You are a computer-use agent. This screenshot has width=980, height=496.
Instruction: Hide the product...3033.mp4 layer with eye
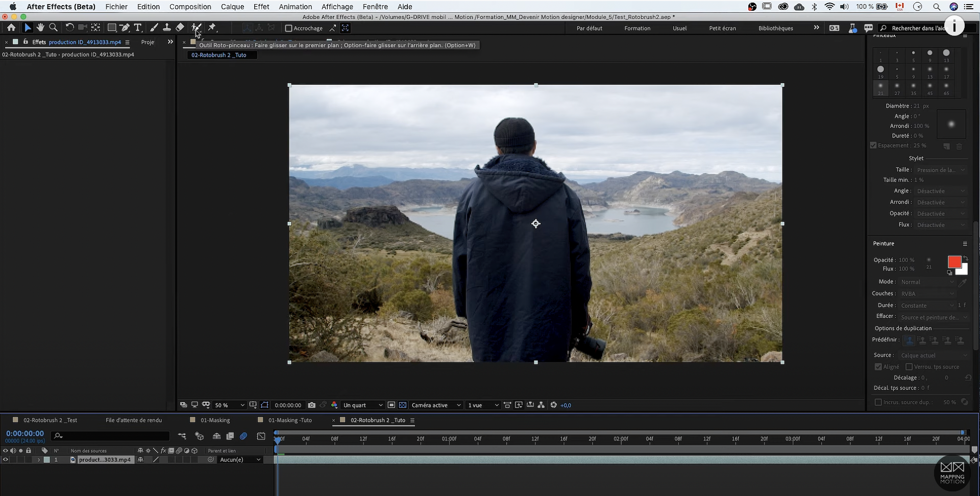[x=6, y=460]
